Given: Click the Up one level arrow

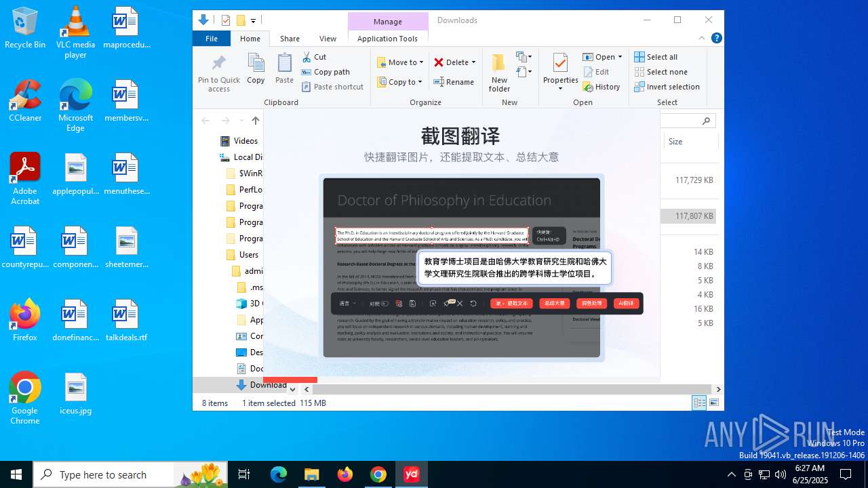Looking at the screenshot, I should click(256, 121).
